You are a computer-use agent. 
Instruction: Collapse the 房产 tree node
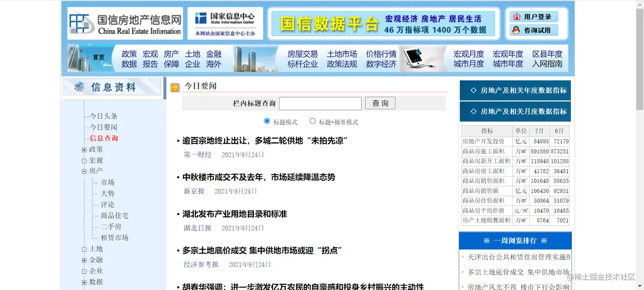point(84,171)
